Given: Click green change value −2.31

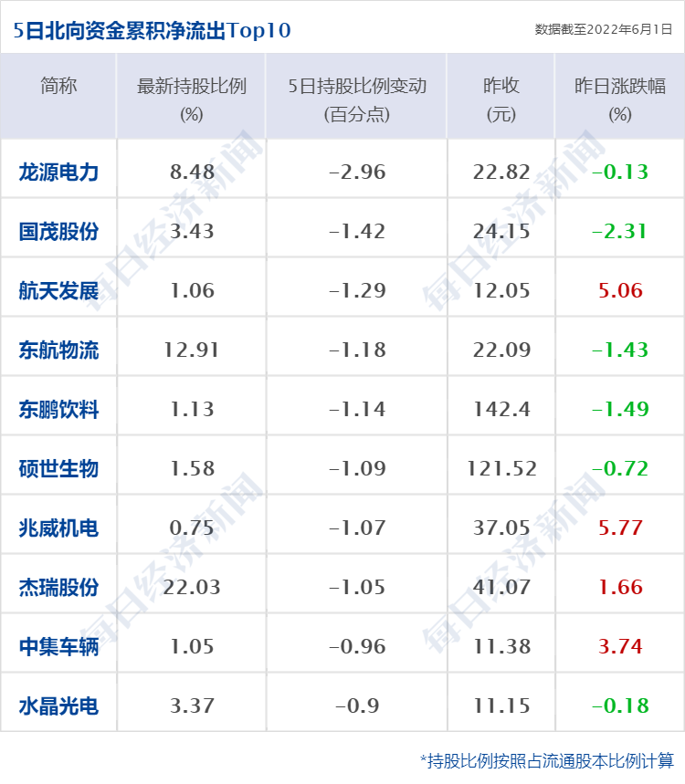Looking at the screenshot, I should pos(620,231).
